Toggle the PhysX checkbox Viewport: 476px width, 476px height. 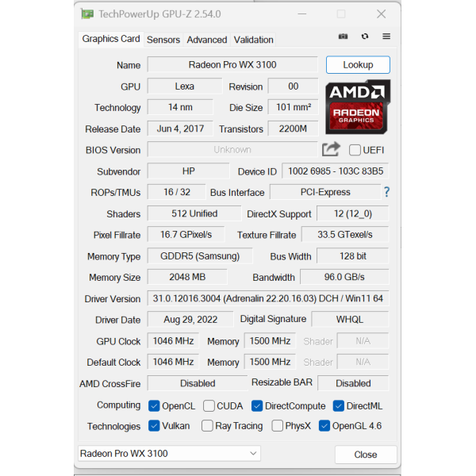277,425
